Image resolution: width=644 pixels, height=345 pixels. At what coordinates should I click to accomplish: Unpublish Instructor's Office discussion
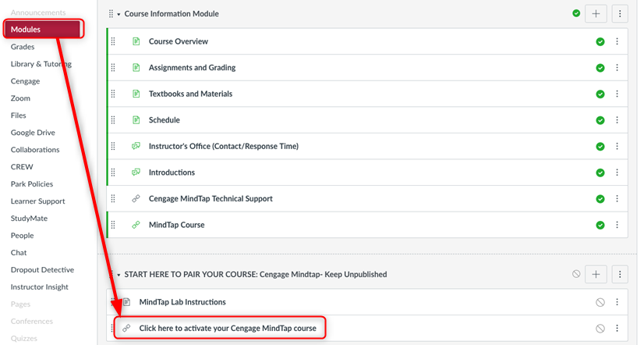pyautogui.click(x=600, y=147)
